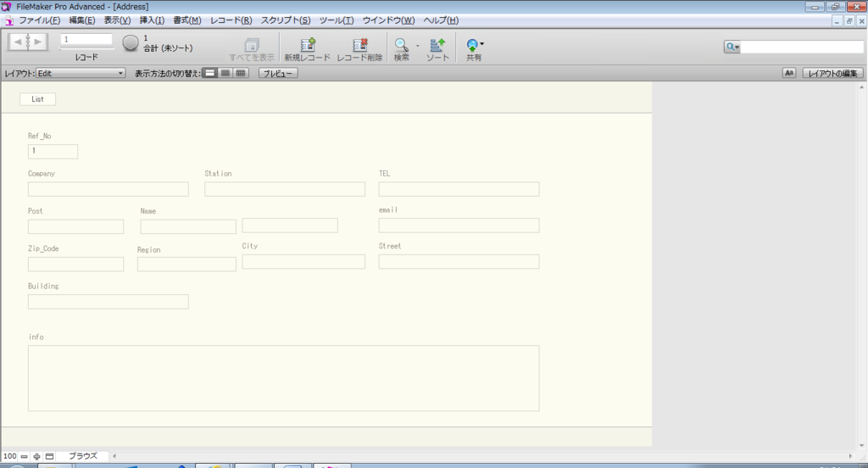Open the ウインドウ(W) menu
The image size is (868, 468).
click(388, 20)
